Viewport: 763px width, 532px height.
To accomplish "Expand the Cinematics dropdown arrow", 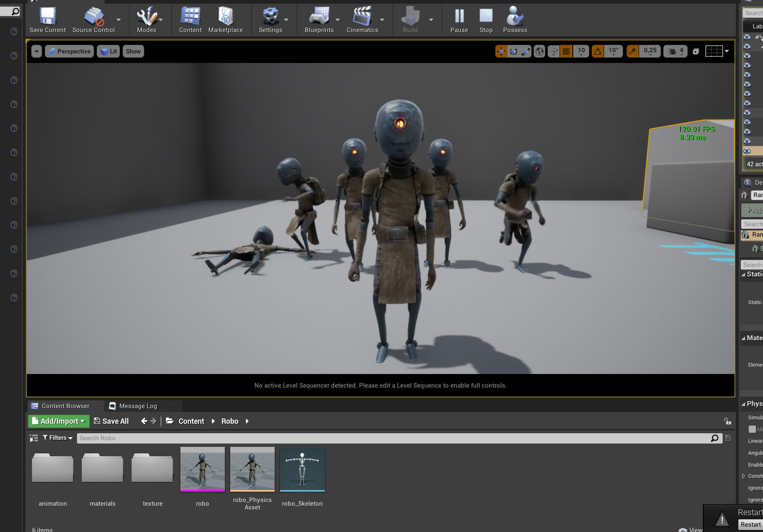I will pos(382,19).
